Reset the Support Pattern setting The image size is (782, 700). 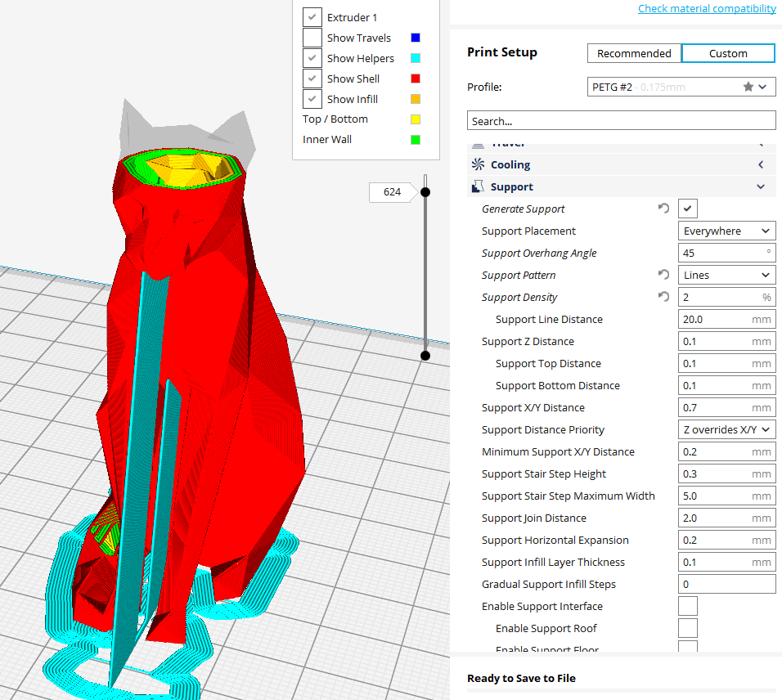point(664,275)
